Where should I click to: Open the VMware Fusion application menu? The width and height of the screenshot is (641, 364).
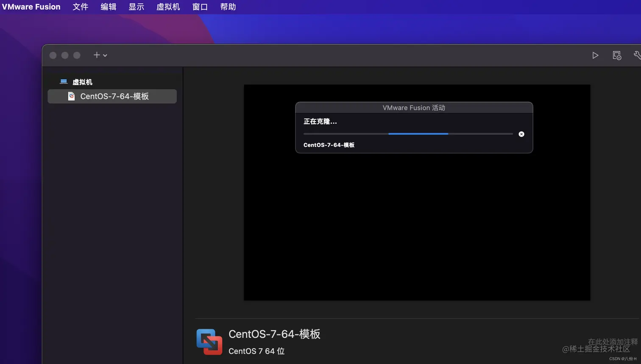click(x=31, y=7)
